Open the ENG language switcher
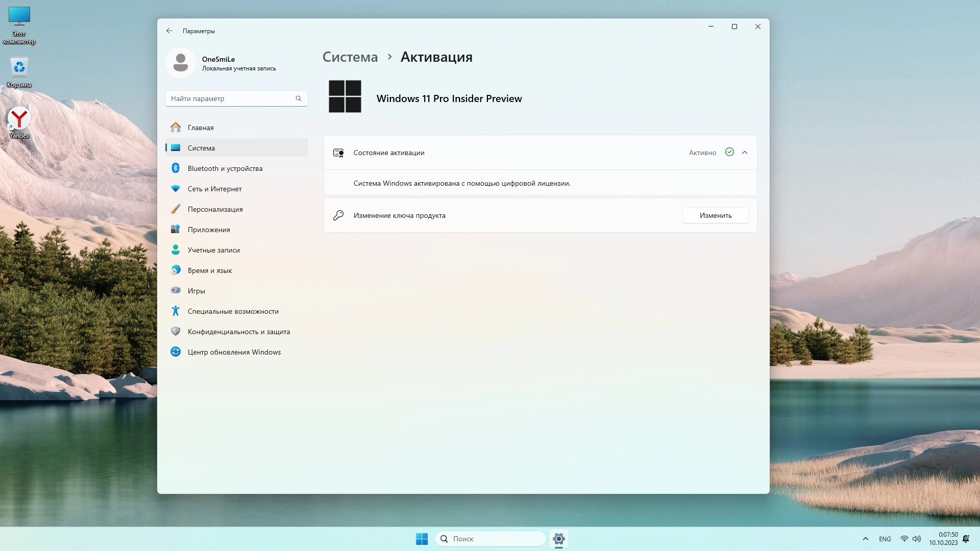The width and height of the screenshot is (980, 551). 885,539
